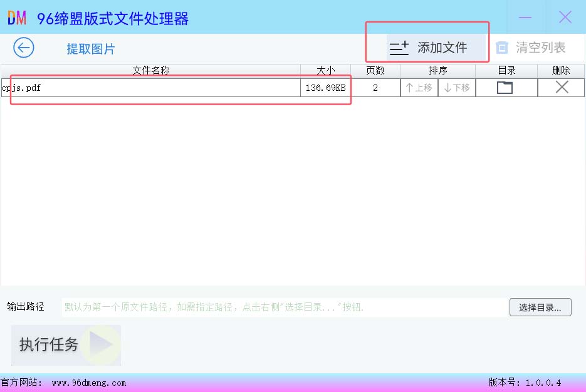
Task: Move cpjs.pdf up with 上移
Action: (x=419, y=88)
